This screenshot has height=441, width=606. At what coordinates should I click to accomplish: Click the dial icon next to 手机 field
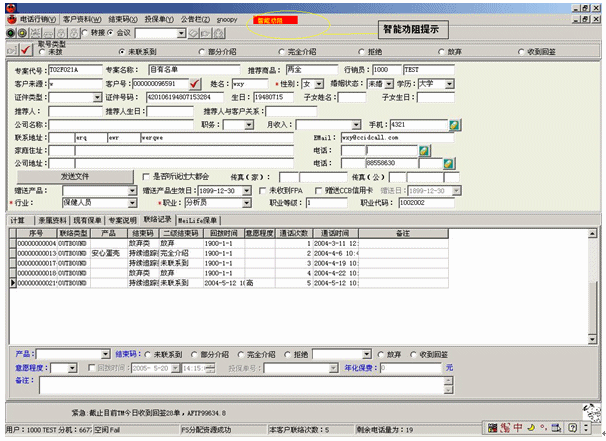click(454, 124)
